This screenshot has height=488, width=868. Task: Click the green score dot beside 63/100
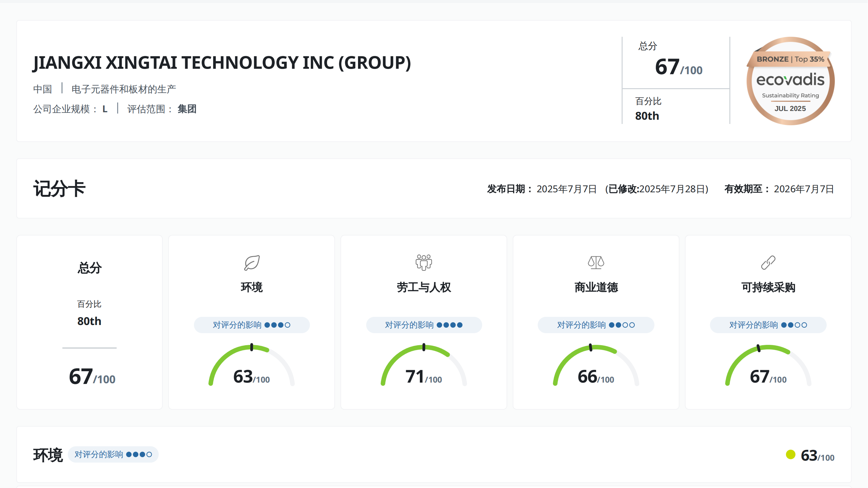point(790,454)
